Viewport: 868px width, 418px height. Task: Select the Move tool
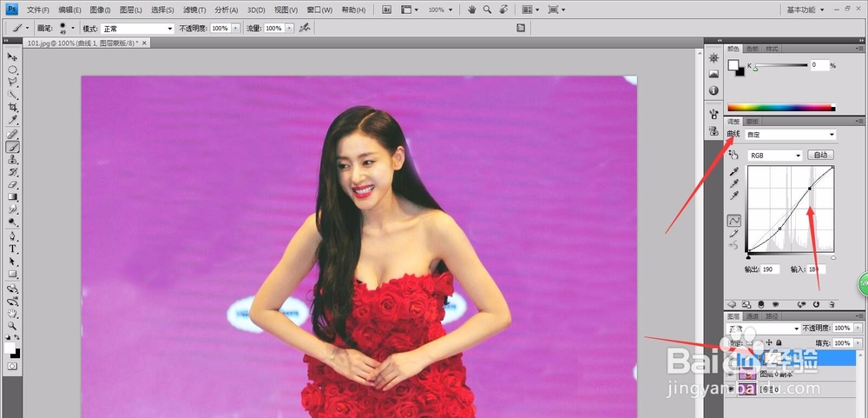(x=12, y=57)
